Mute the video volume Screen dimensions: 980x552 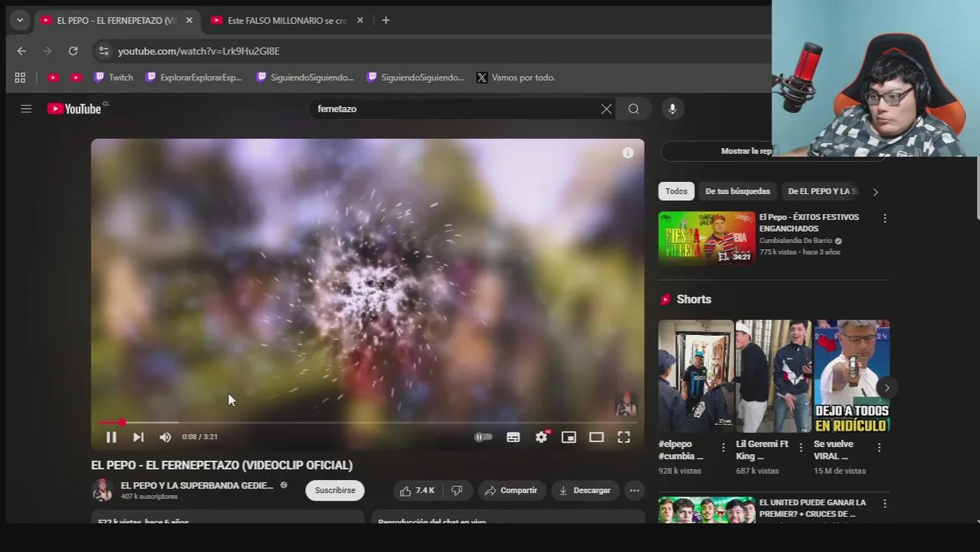point(165,437)
